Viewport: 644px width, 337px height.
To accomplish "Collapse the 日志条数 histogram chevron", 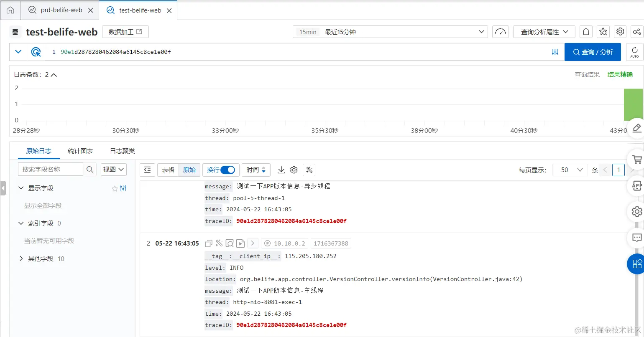I will pyautogui.click(x=54, y=75).
